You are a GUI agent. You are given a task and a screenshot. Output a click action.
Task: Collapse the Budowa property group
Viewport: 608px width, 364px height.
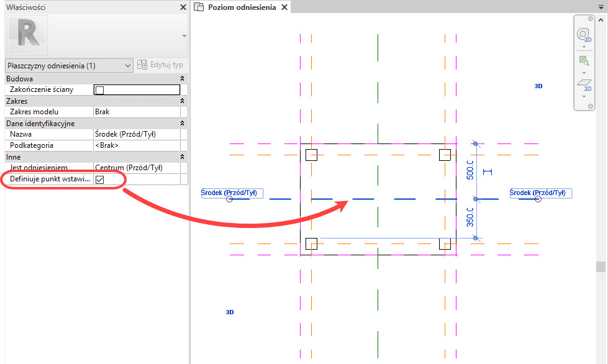182,79
